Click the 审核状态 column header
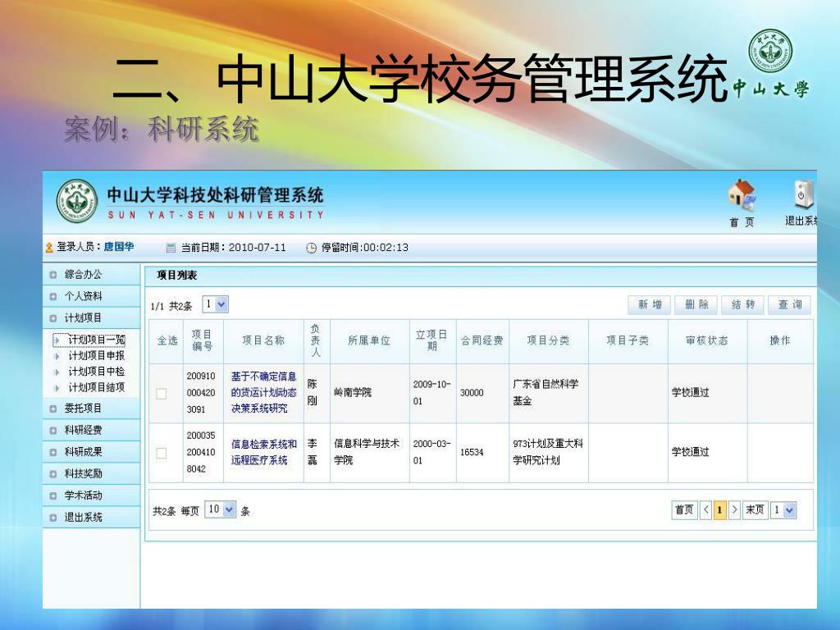This screenshot has height=630, width=840. pos(706,340)
